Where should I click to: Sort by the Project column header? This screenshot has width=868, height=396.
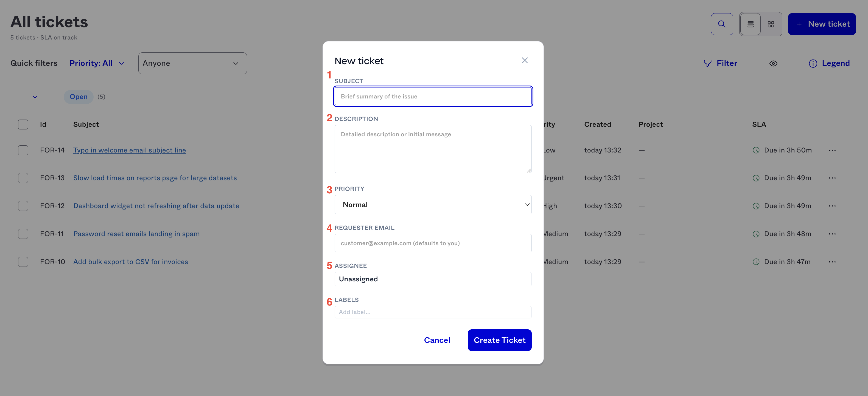click(651, 124)
